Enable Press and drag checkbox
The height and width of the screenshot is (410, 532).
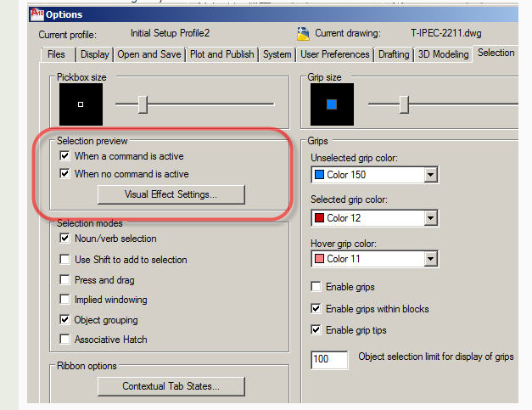click(x=64, y=279)
